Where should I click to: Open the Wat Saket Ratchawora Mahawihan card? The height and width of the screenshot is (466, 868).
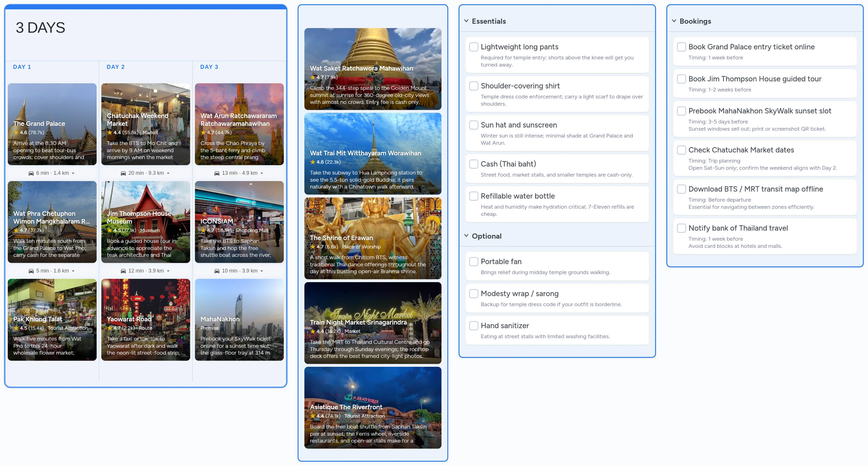pos(373,69)
